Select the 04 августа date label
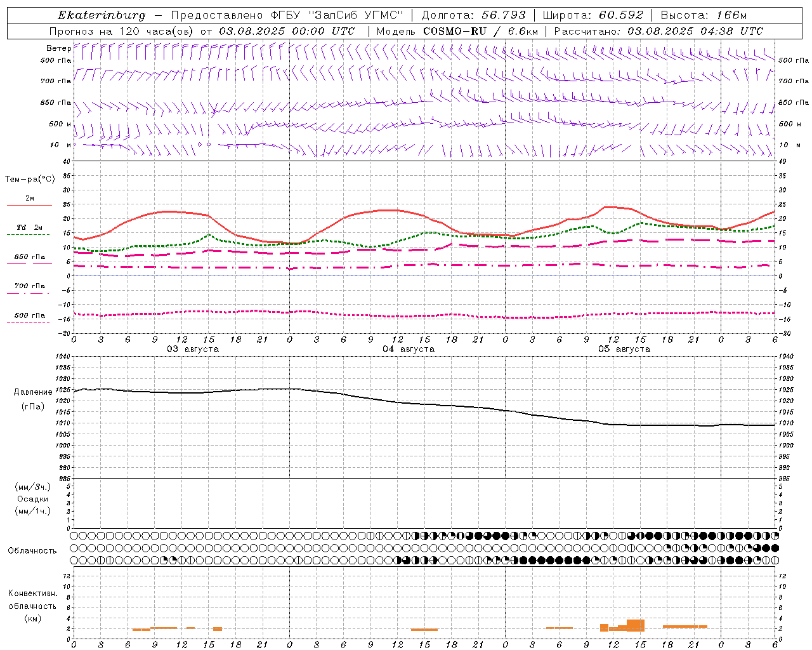Image resolution: width=812 pixels, height=650 pixels. pyautogui.click(x=409, y=349)
